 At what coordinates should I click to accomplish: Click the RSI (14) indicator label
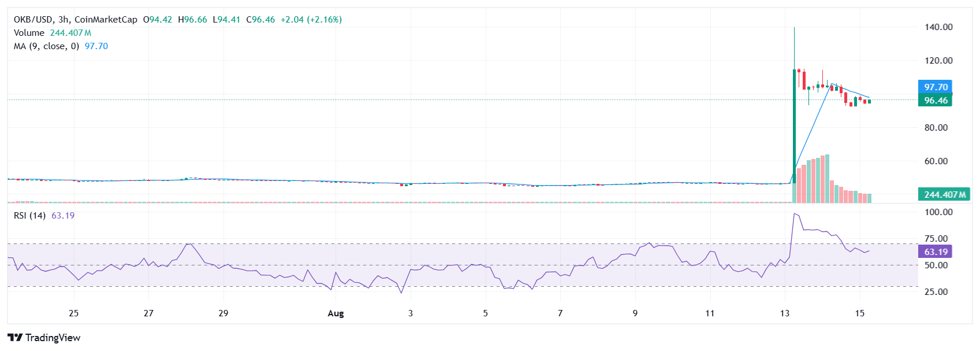(x=29, y=216)
